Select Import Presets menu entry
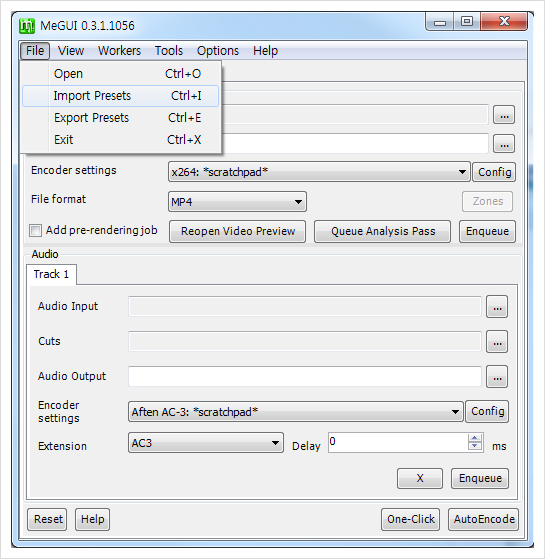The image size is (545, 559). (120, 96)
